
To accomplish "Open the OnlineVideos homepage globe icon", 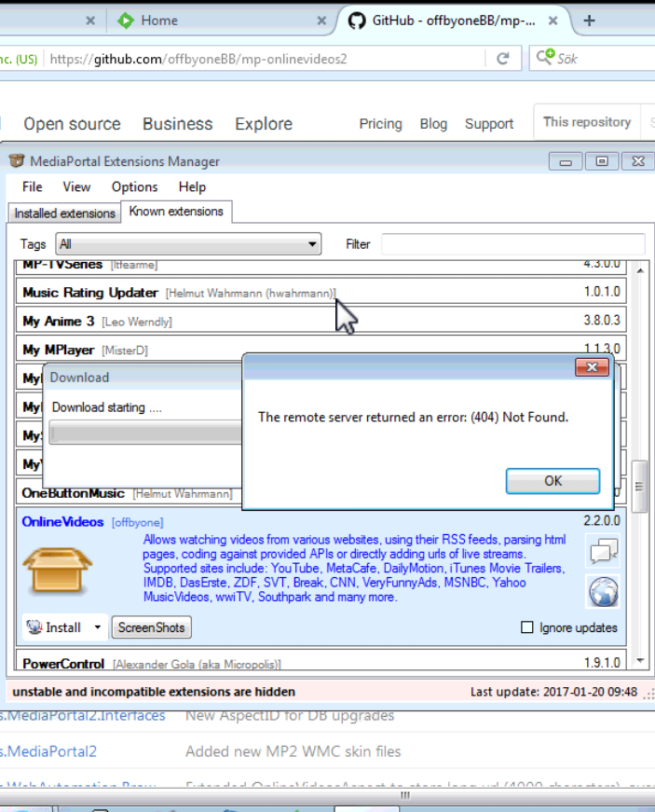I will pos(604,591).
